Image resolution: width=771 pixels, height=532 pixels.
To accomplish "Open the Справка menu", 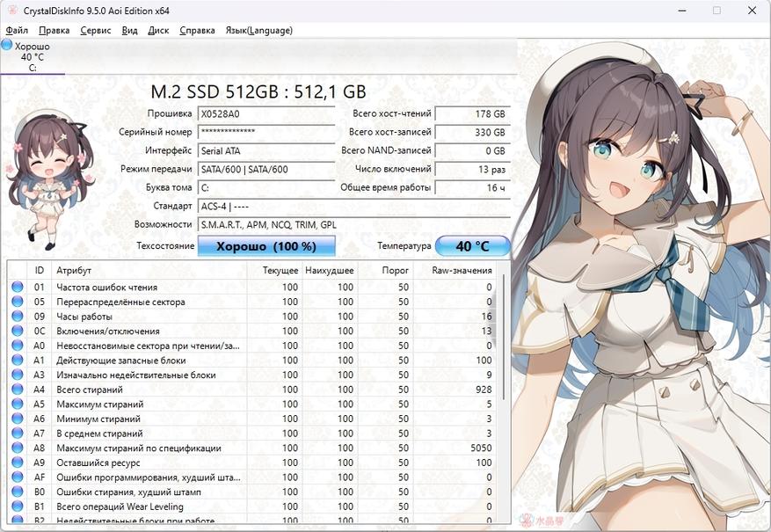I will [197, 30].
